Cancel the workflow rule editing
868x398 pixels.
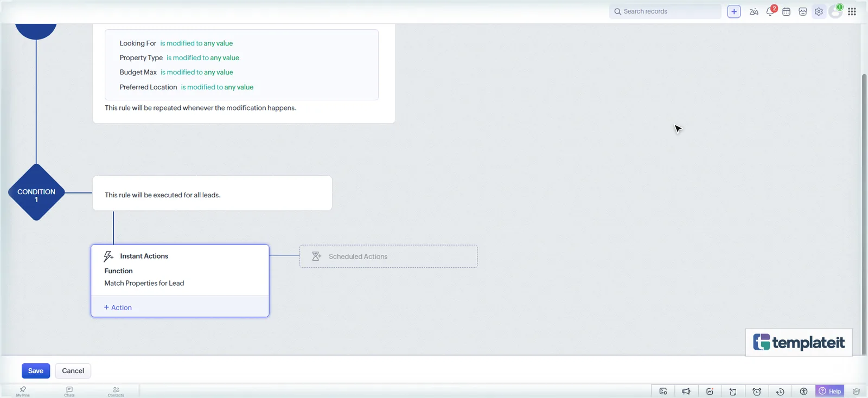click(x=73, y=371)
